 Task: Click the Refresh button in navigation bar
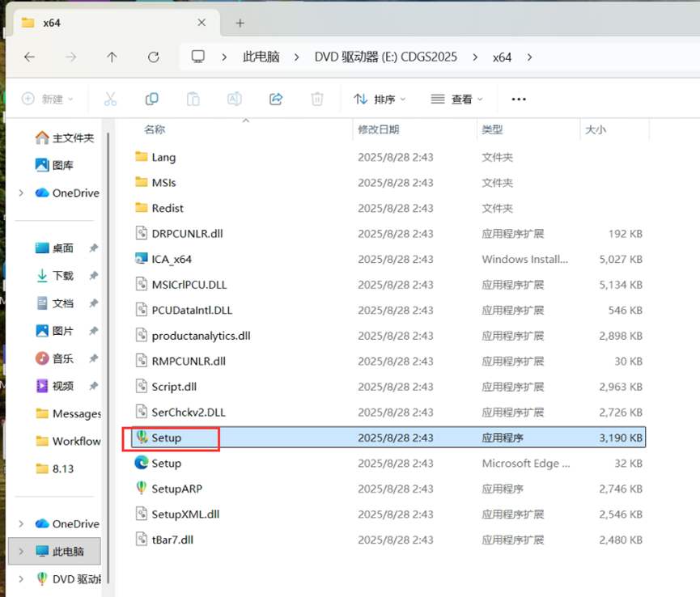(154, 57)
